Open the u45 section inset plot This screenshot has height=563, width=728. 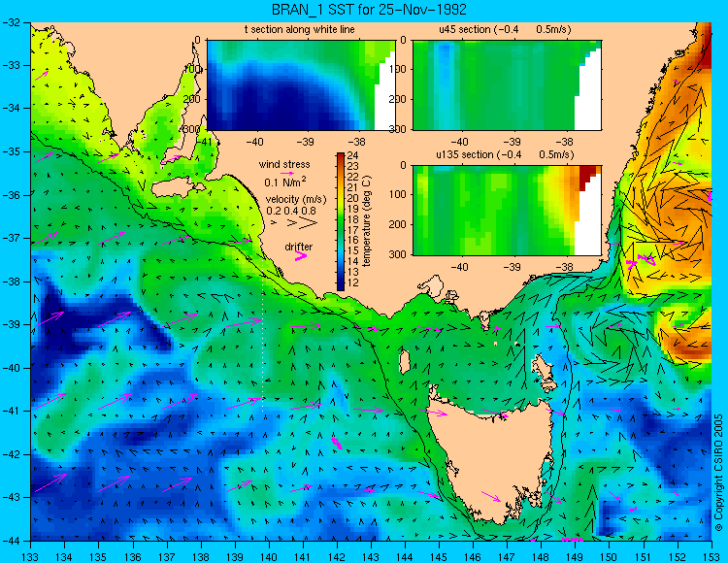click(507, 85)
